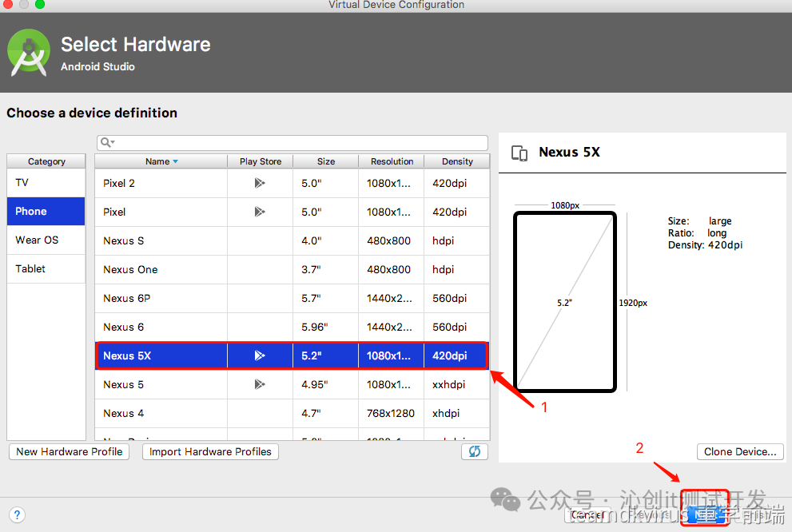Open New Hardware Profile
Viewport: 792px width, 532px height.
(x=70, y=452)
